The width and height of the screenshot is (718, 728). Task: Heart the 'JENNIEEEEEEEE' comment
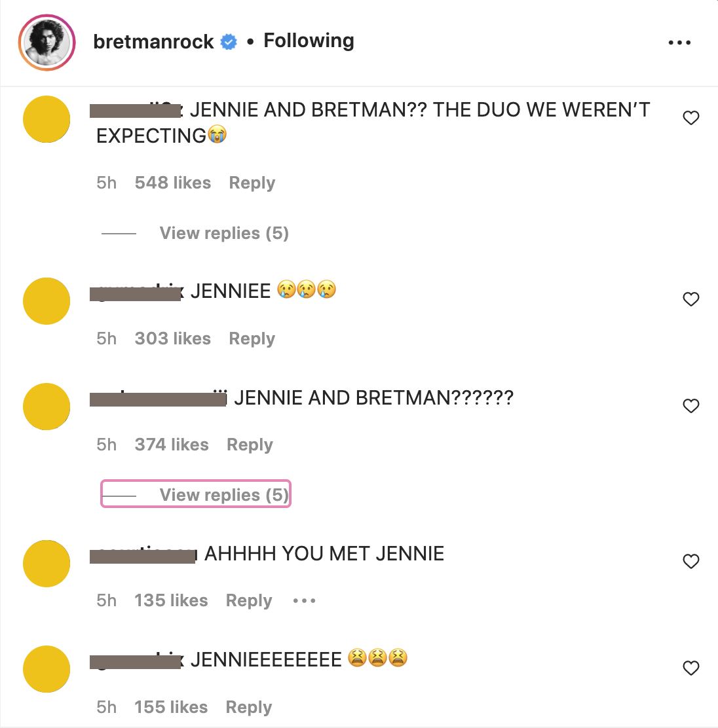pos(691,668)
